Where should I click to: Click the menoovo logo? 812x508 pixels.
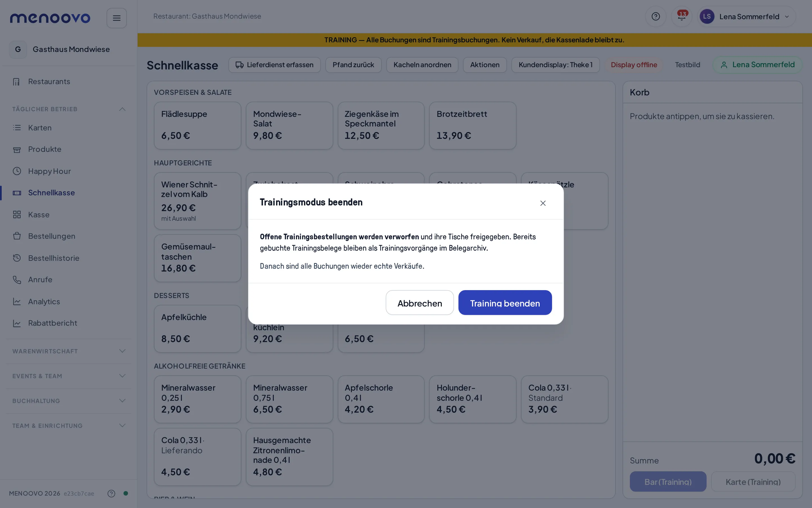point(50,18)
